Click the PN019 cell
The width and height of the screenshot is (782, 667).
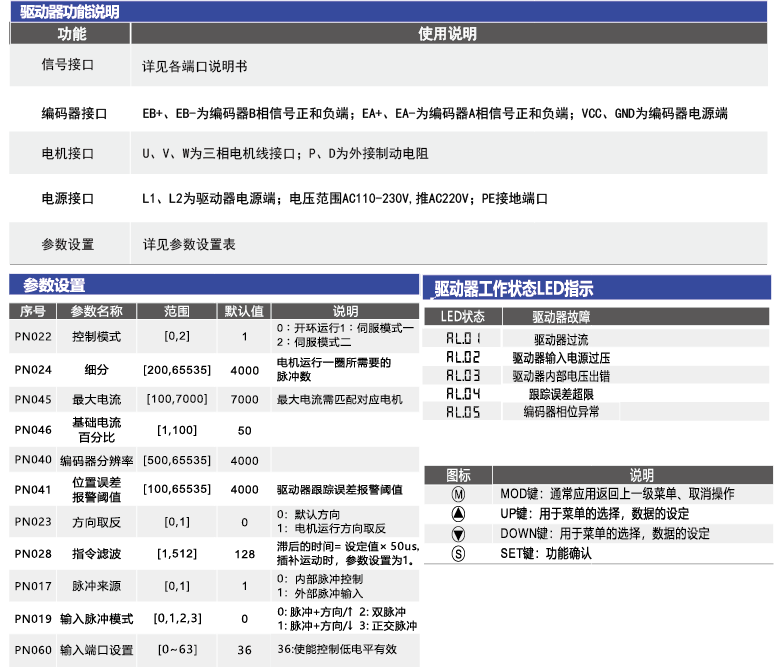click(33, 619)
